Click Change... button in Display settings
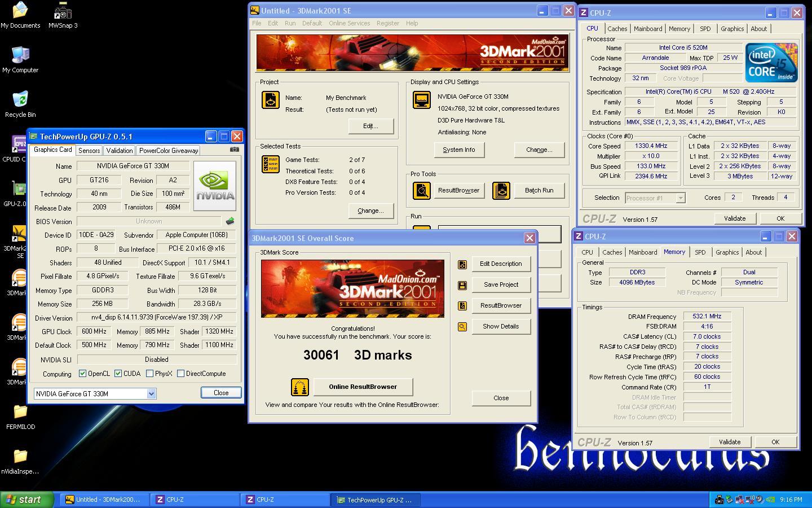The width and height of the screenshot is (812, 508). click(539, 150)
